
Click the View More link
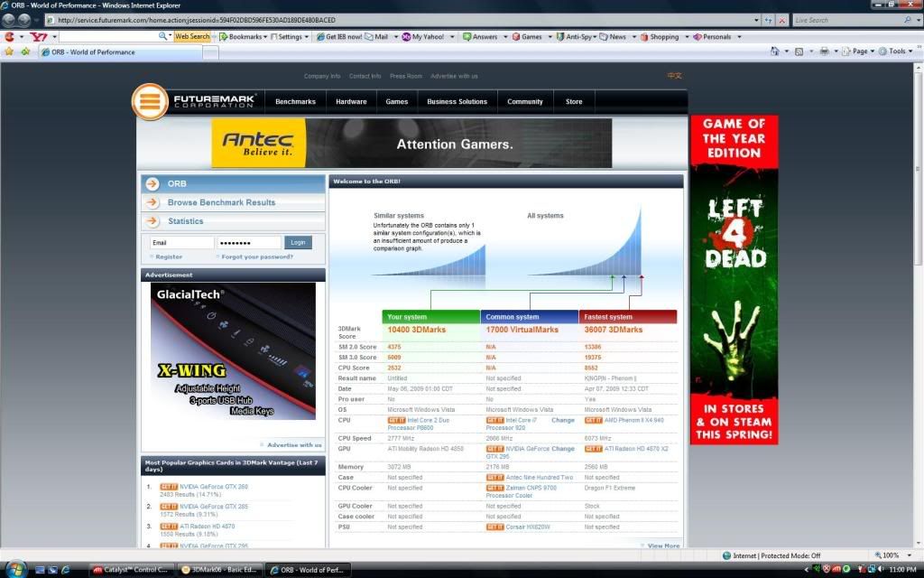663,545
